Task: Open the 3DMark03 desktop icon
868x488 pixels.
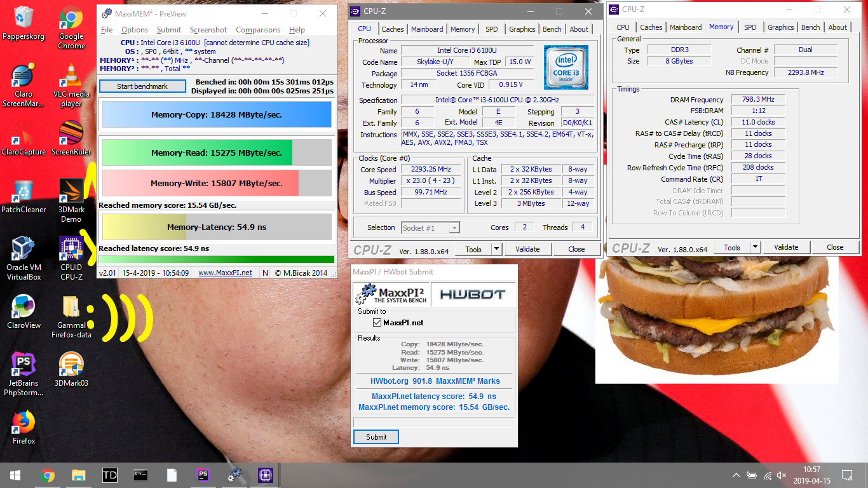Action: [x=71, y=369]
